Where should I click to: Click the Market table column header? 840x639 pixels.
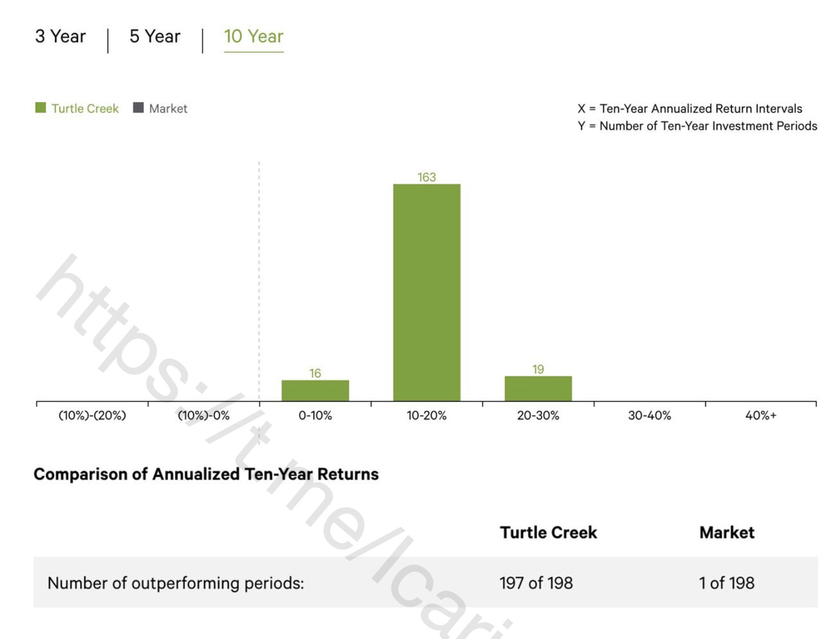[x=727, y=533]
